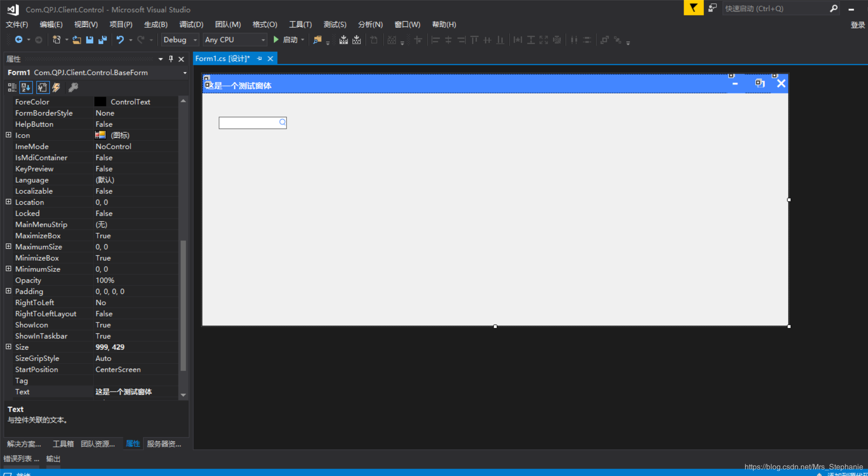Click the send feedback icon
Screen dimensions: 868x476
click(712, 8)
